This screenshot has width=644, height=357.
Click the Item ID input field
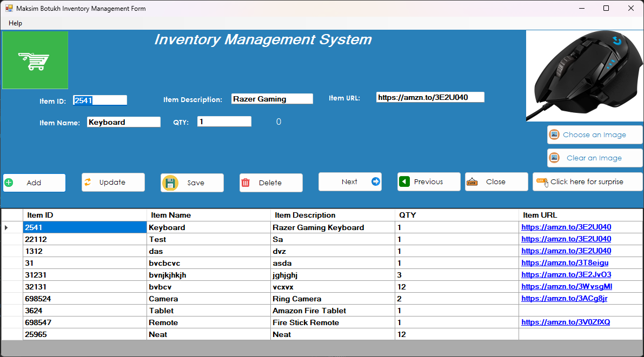pos(100,100)
